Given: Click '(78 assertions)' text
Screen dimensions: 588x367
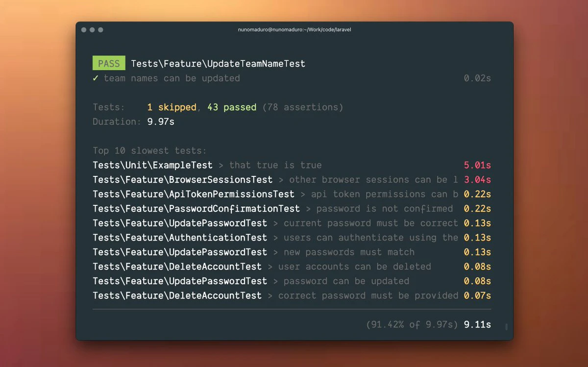Looking at the screenshot, I should click(x=303, y=107).
